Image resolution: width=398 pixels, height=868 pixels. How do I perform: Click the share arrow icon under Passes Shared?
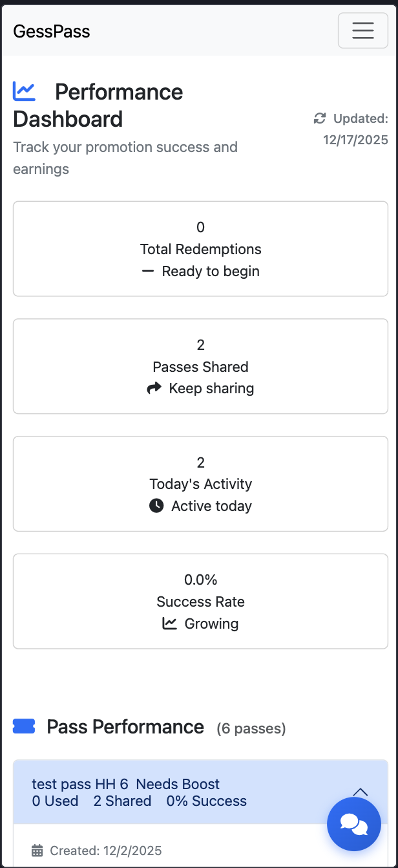click(x=154, y=387)
